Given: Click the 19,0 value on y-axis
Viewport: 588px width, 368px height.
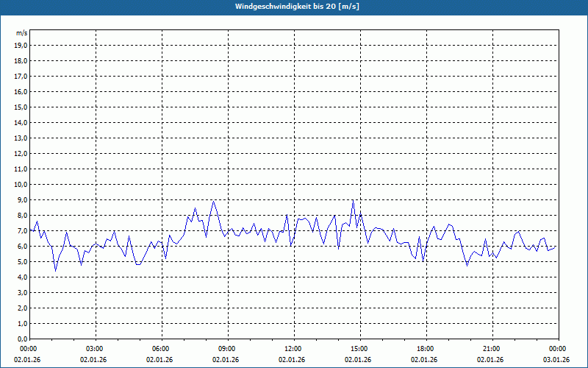Looking at the screenshot, I should point(21,46).
